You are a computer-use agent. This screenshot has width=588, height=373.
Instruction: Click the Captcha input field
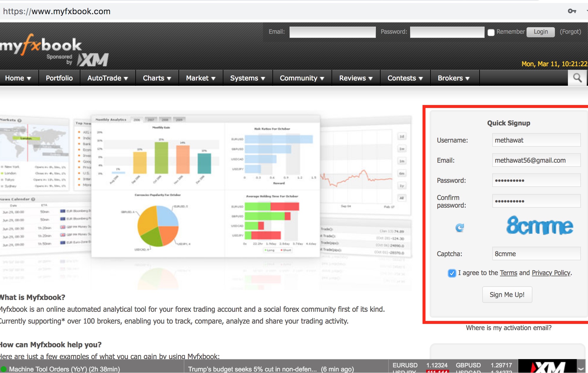(536, 254)
